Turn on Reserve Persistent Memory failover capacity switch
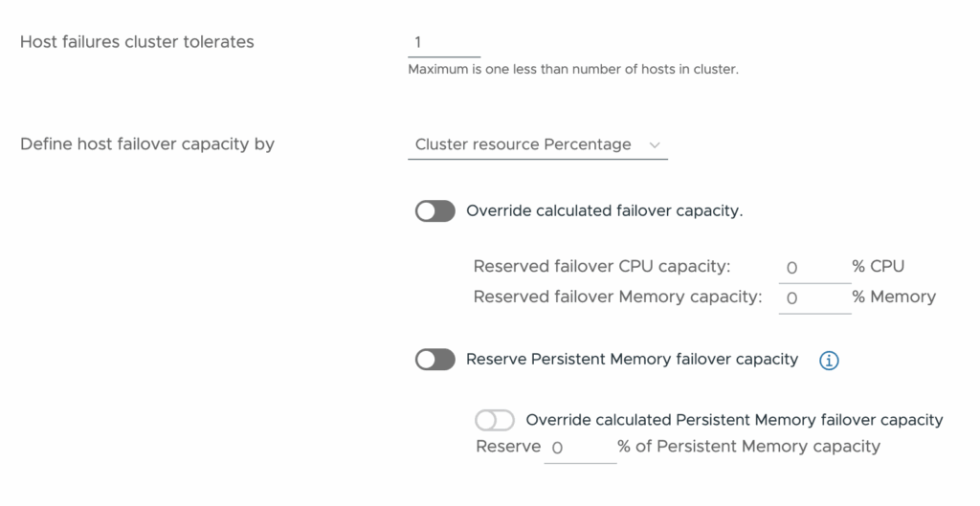The image size is (980, 506). click(x=434, y=360)
